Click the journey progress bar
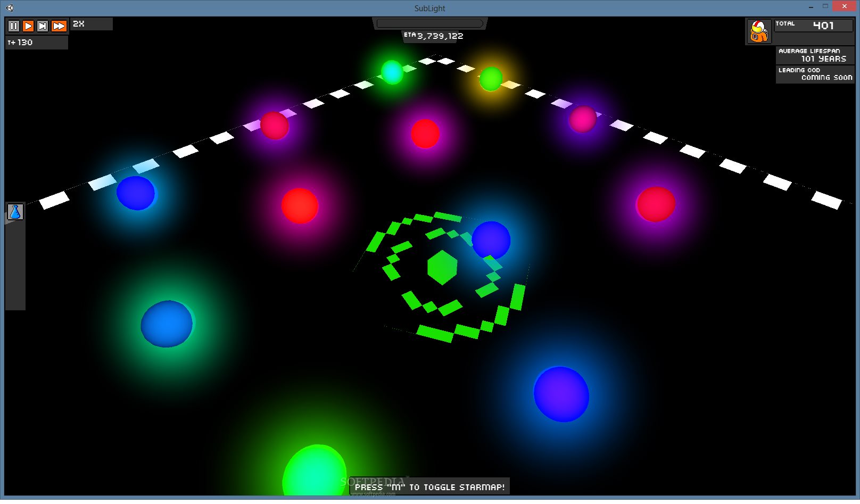 (429, 23)
